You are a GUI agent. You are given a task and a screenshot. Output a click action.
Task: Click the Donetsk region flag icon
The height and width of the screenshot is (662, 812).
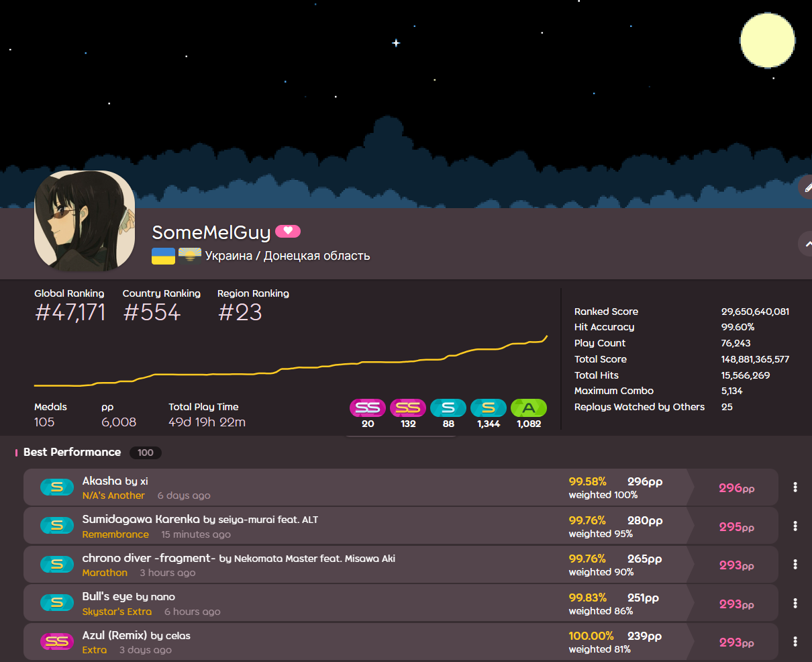(x=190, y=256)
